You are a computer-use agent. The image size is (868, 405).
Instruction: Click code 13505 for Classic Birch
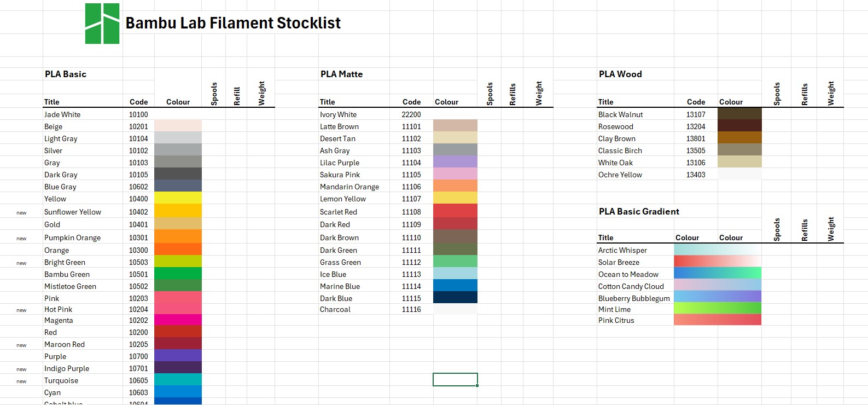tap(696, 151)
